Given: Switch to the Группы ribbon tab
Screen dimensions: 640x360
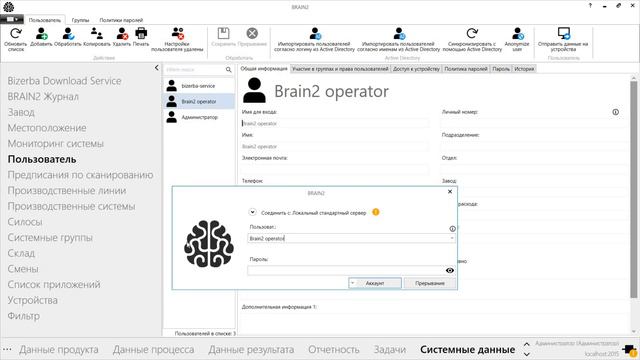Looking at the screenshot, I should (80, 20).
